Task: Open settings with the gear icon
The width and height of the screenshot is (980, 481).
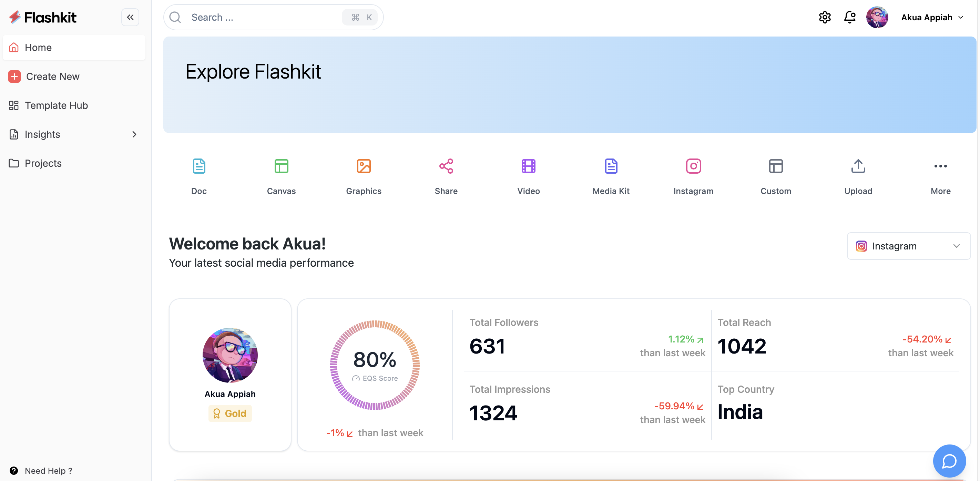Action: [825, 17]
